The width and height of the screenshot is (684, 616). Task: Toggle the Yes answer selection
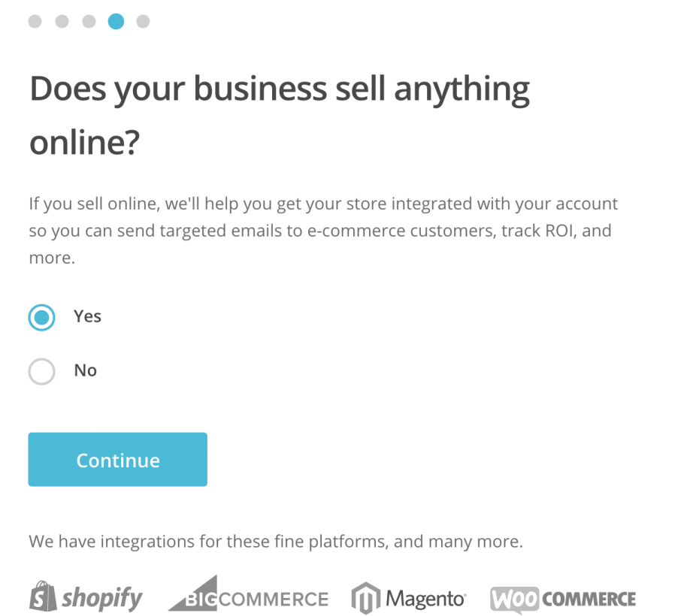tap(41, 317)
